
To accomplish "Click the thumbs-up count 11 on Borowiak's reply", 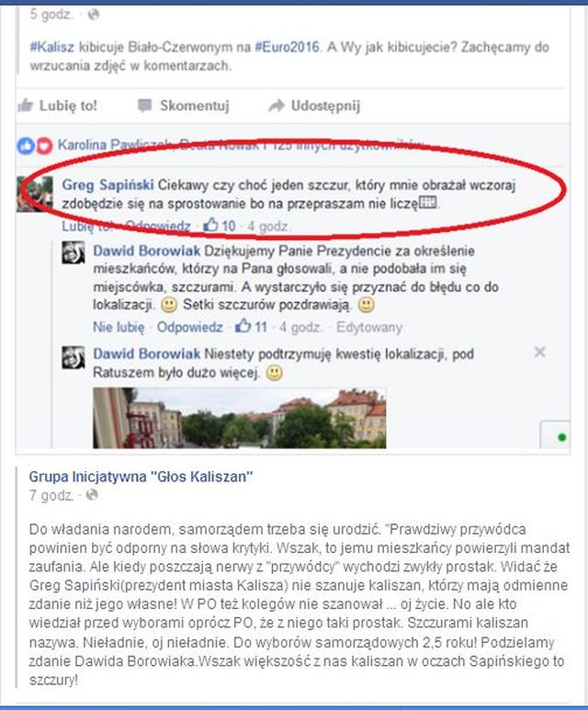I will point(252,326).
